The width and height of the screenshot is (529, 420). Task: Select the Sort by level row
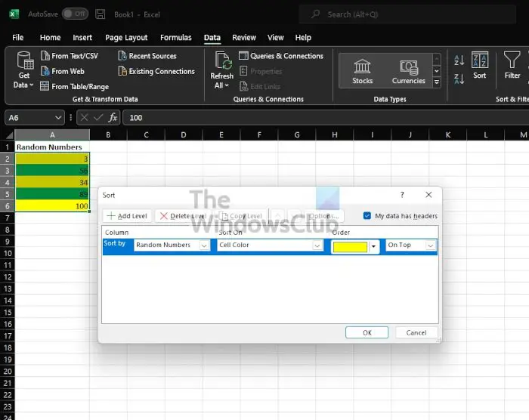(x=270, y=246)
